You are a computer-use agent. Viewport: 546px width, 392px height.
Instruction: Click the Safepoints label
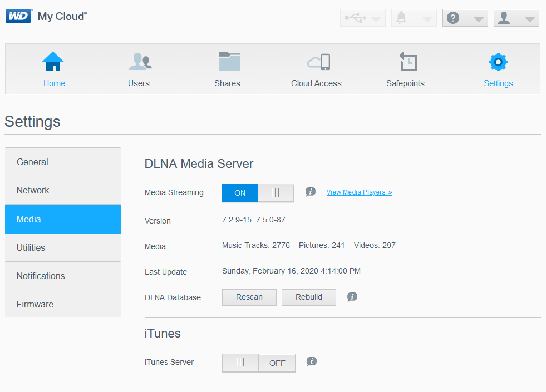[405, 83]
